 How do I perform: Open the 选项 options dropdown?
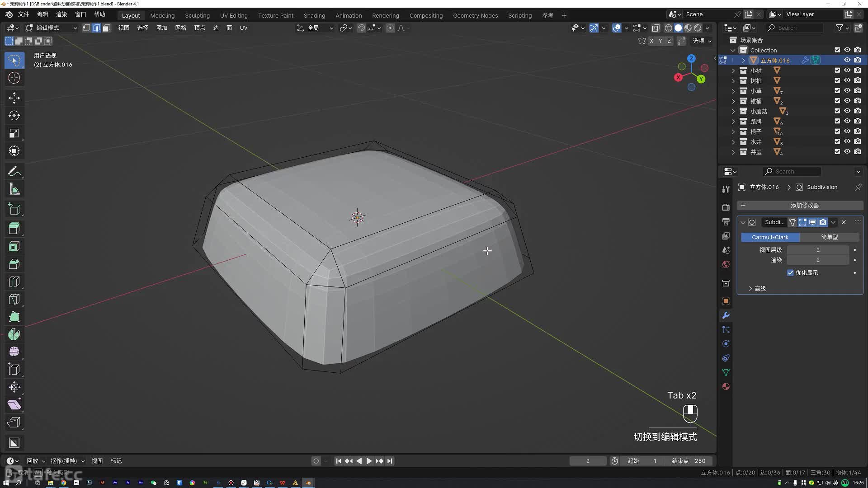point(702,41)
